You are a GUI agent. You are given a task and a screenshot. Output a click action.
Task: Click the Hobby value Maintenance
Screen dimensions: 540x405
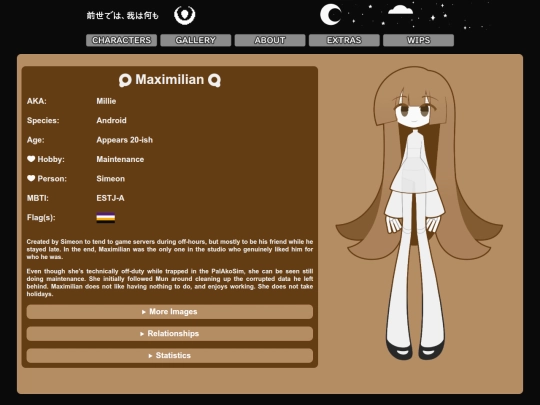120,159
